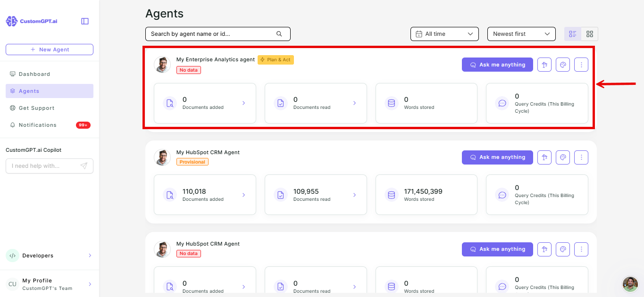Ask me anything for Enterprise Analytics agent
The width and height of the screenshot is (644, 297).
tap(497, 65)
